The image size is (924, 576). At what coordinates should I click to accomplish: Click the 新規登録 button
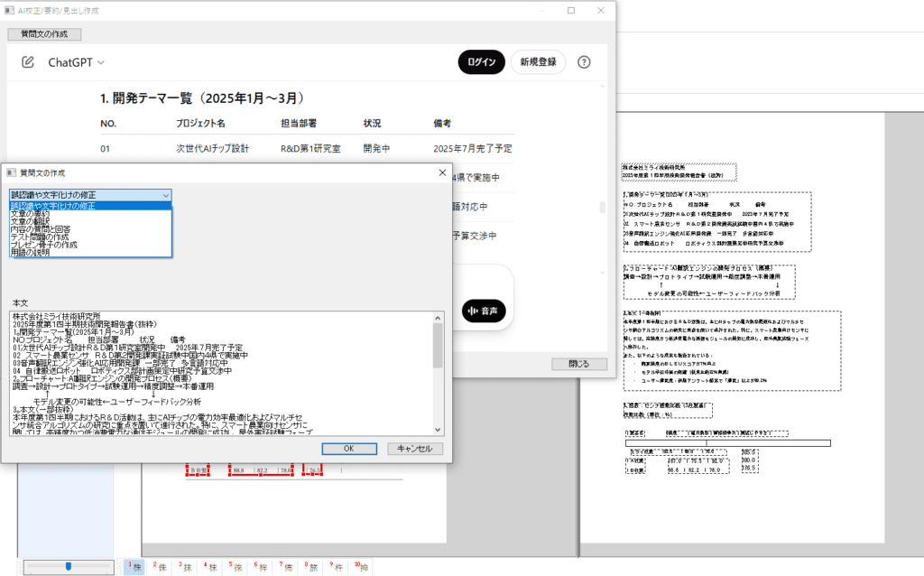click(x=538, y=62)
